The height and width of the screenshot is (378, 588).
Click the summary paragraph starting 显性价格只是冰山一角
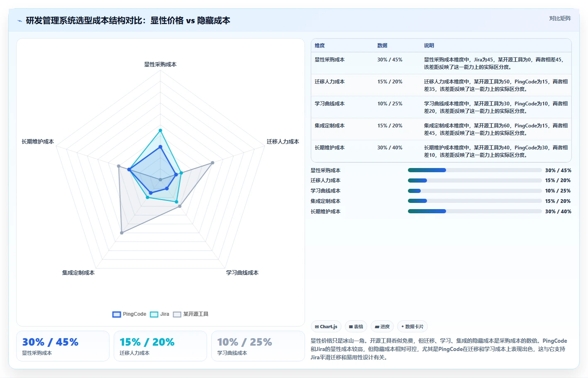pos(439,349)
